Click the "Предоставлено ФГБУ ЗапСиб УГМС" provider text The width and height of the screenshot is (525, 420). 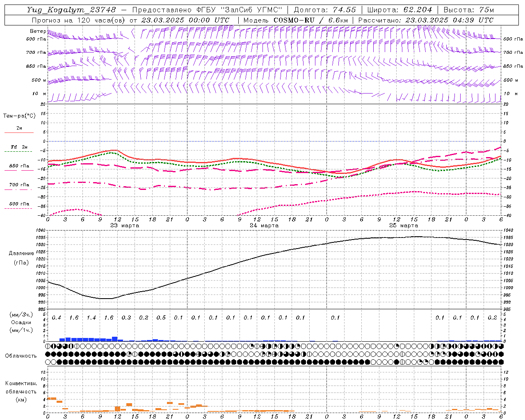coord(207,10)
